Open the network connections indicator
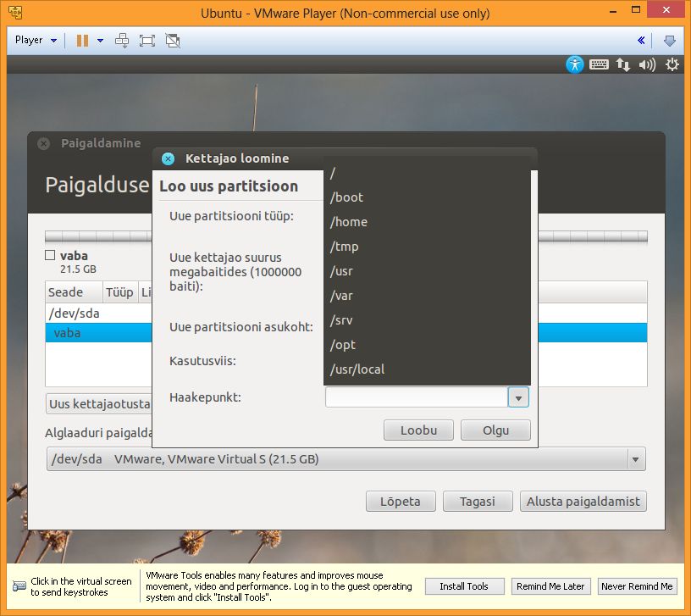691x616 pixels. [623, 64]
